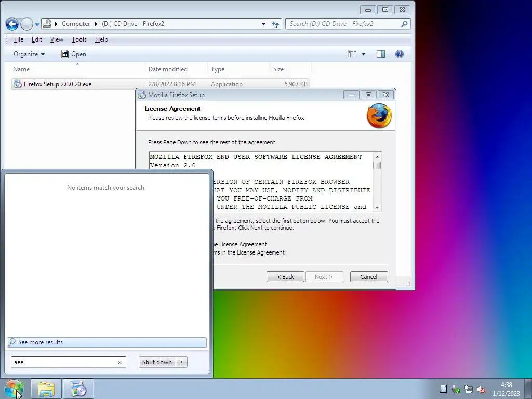Screen dimensions: 532x399
Task: Close the Mozilla Firefox Setup window
Action: (386, 95)
